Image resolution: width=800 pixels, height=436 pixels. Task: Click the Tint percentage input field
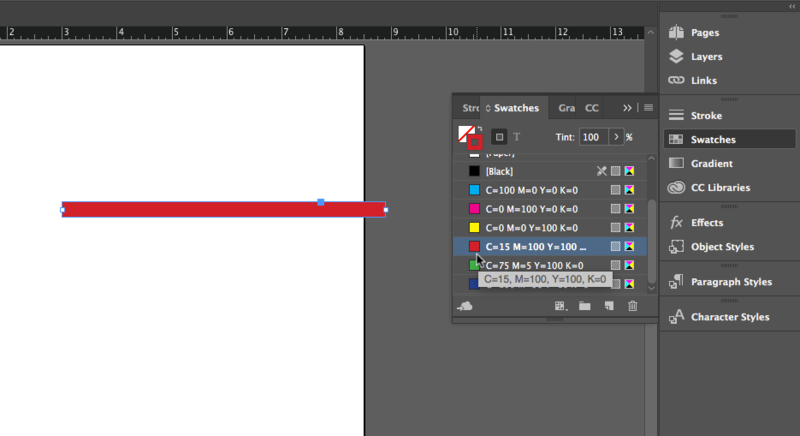593,137
